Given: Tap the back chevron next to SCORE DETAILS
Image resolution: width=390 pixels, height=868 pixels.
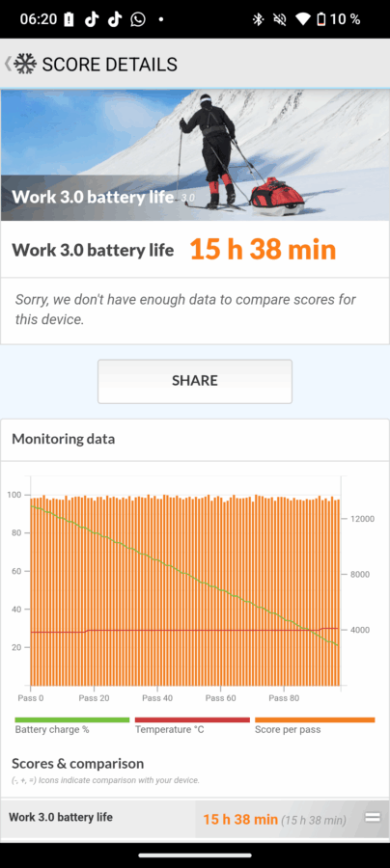Looking at the screenshot, I should 7,64.
